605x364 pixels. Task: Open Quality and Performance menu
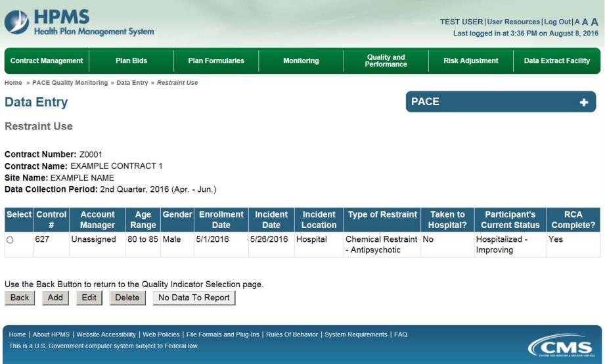tap(386, 60)
